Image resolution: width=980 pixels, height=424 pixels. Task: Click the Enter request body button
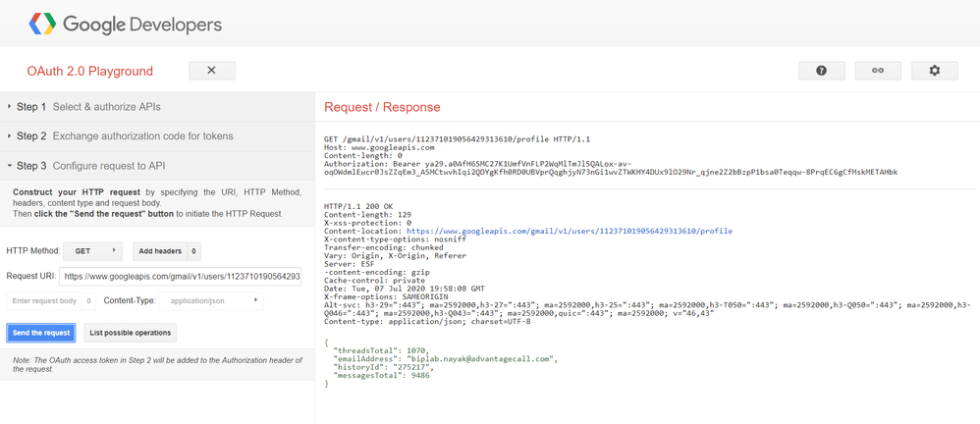click(x=45, y=301)
